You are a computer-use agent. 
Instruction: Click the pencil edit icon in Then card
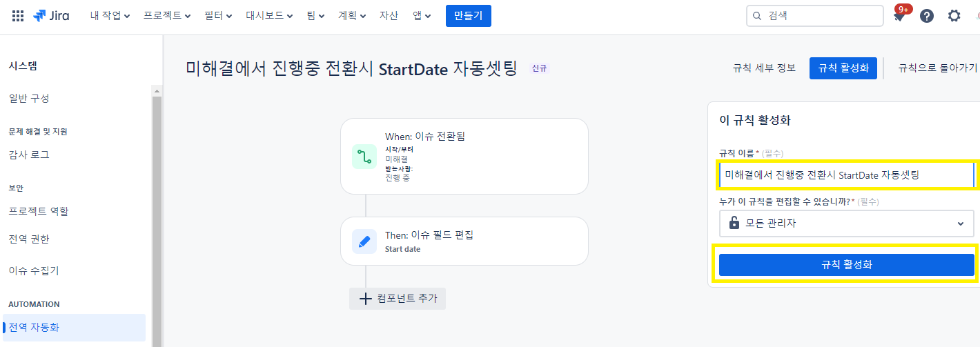point(364,241)
